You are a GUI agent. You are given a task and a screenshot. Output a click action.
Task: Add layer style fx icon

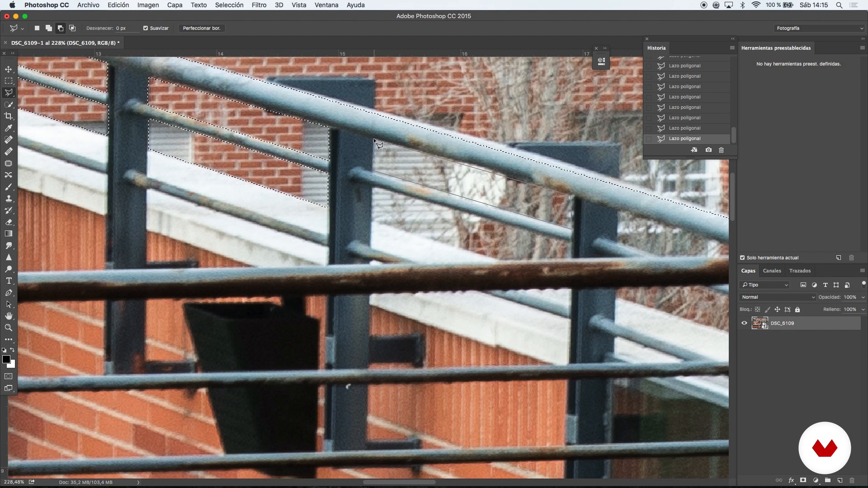click(792, 480)
